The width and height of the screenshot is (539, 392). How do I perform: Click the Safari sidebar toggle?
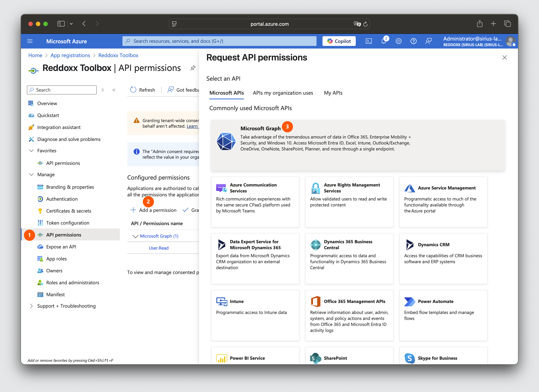61,24
